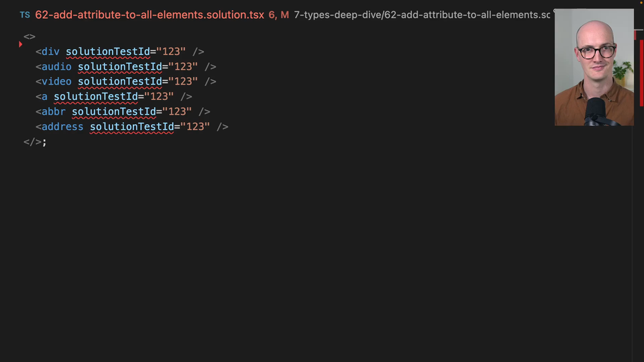Click the "6, M" status badge in tab
This screenshot has height=362, width=644.
pos(278,15)
